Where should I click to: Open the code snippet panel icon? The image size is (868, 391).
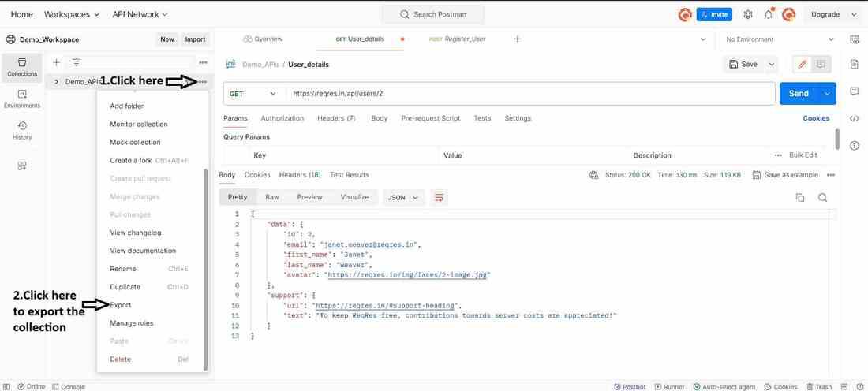(x=855, y=118)
